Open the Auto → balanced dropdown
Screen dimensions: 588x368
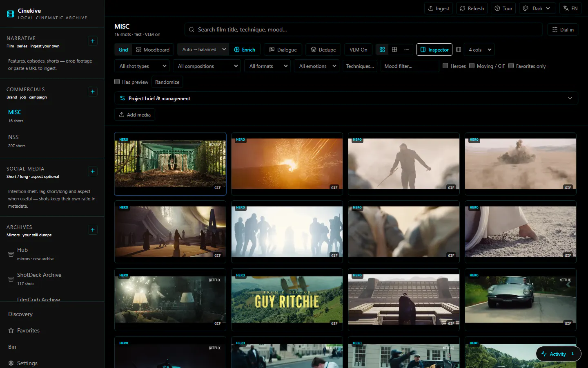203,49
